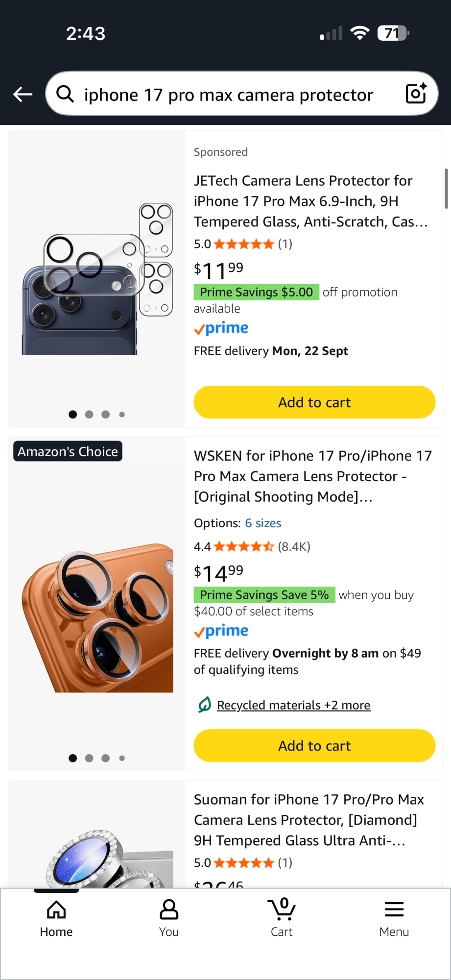Open the JETech Camera Lens Protector title
The image size is (451, 980).
tap(310, 201)
